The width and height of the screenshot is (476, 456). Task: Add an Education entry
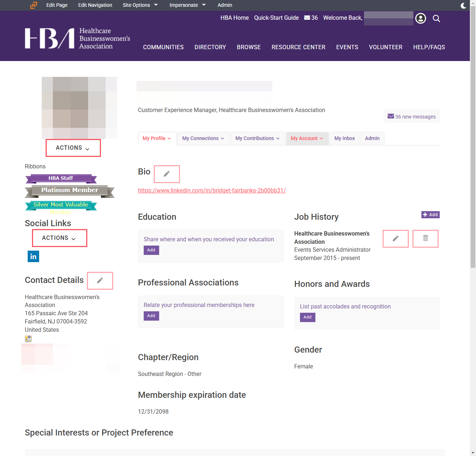pyautogui.click(x=151, y=250)
